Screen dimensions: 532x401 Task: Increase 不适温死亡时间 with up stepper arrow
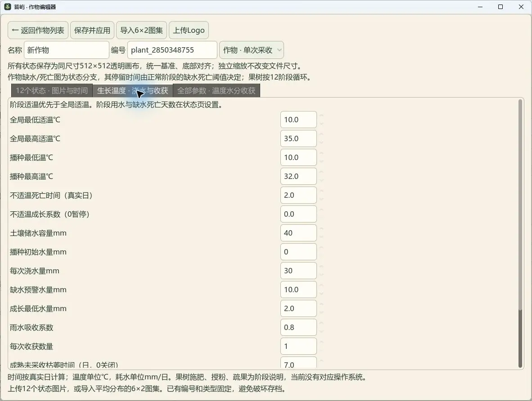tap(321, 191)
